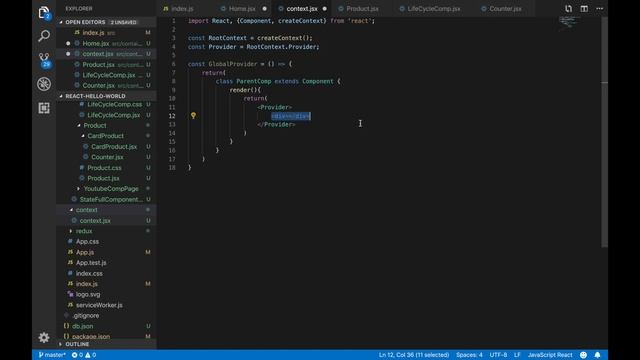Switch to the Counter.jsx tab
This screenshot has width=640, height=360.
505,9
